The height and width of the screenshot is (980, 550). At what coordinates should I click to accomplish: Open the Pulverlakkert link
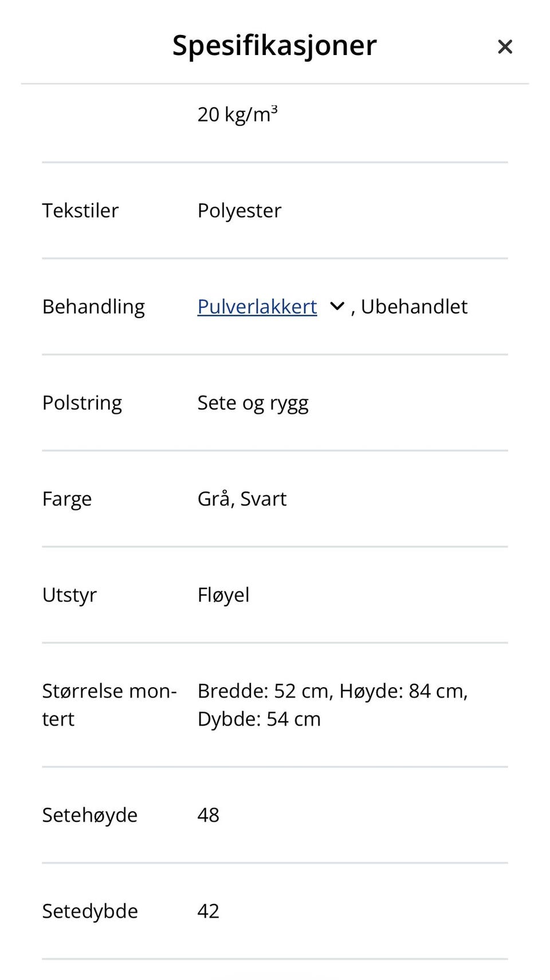257,307
